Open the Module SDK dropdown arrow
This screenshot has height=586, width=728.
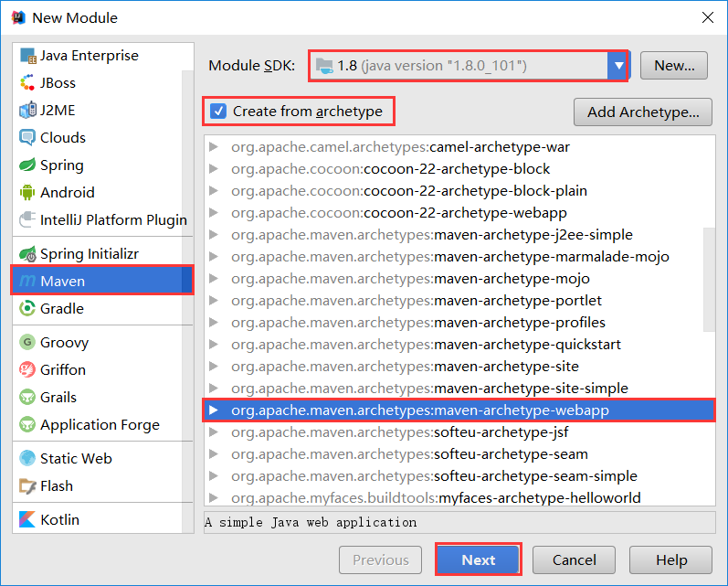pos(618,66)
